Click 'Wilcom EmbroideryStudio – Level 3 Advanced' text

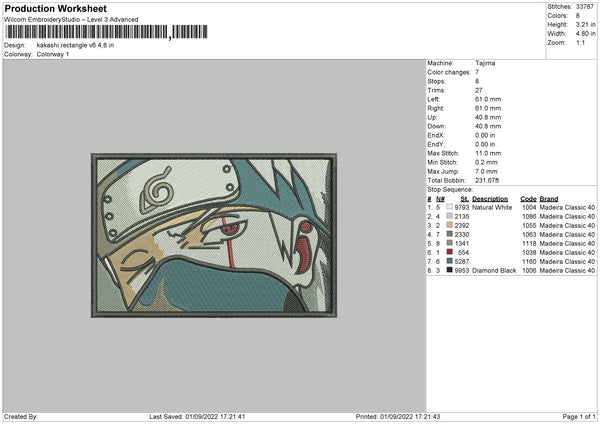tap(71, 19)
